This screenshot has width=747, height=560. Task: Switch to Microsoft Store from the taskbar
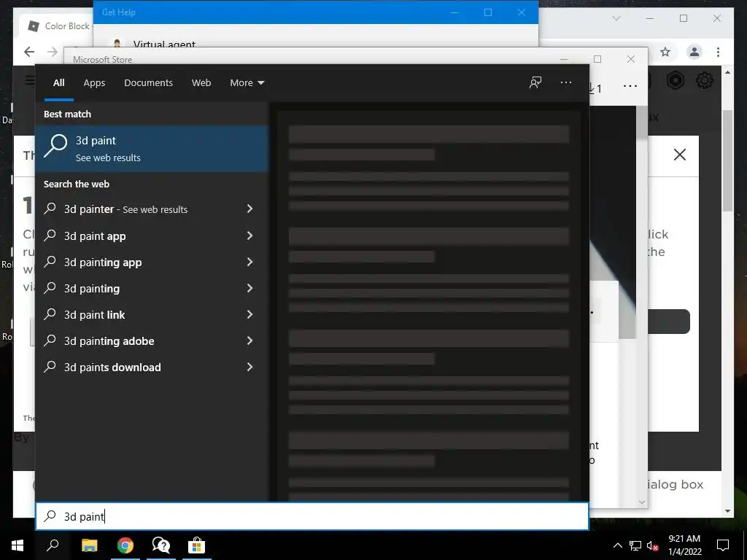196,545
